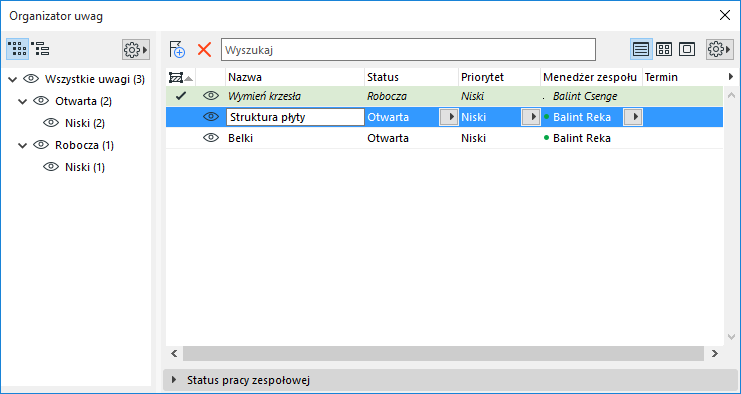
Task: Switch to large single-item view
Action: 687,49
